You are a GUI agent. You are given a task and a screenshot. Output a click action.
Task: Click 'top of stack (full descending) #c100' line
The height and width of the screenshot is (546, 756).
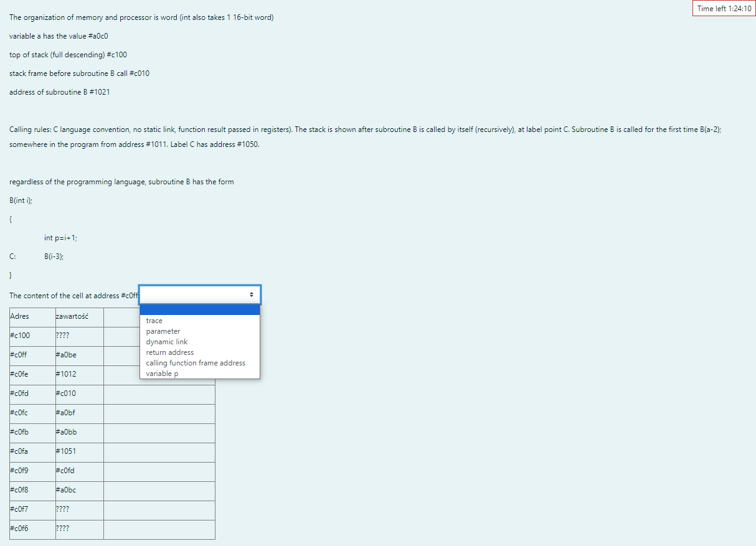click(69, 55)
